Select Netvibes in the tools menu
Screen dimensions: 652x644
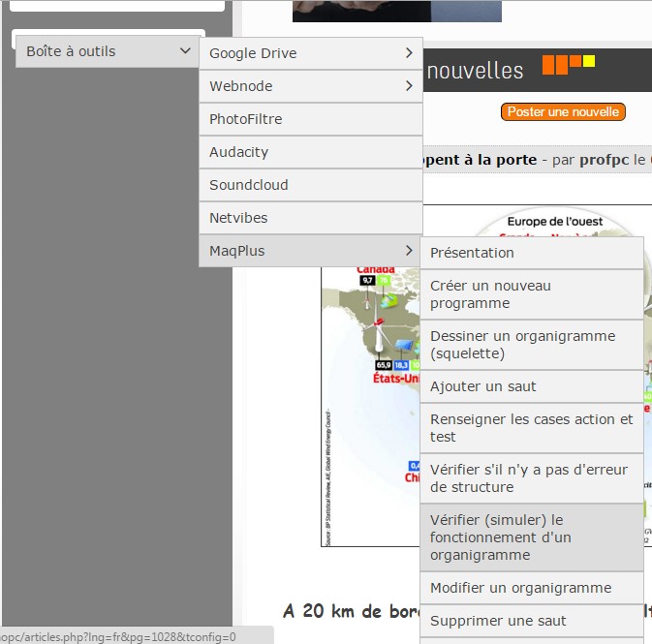(311, 218)
